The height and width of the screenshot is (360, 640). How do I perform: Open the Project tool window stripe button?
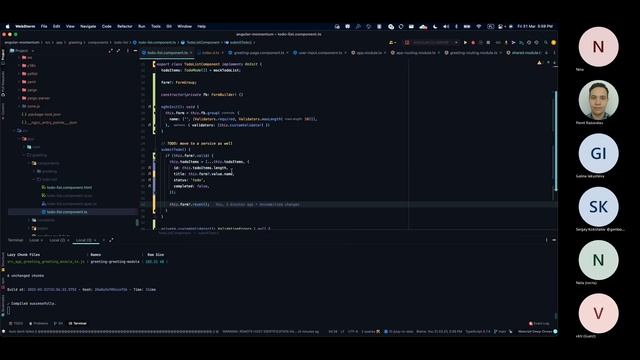3,56
